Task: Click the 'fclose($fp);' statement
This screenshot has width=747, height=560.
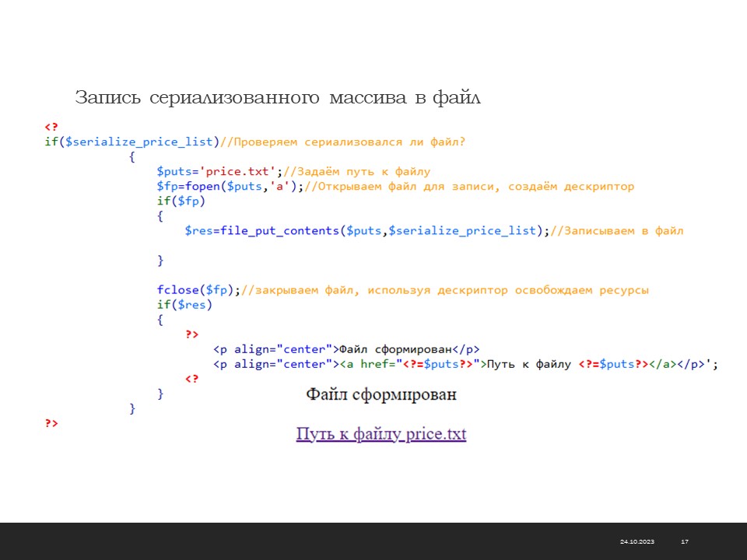Action: [x=198, y=290]
